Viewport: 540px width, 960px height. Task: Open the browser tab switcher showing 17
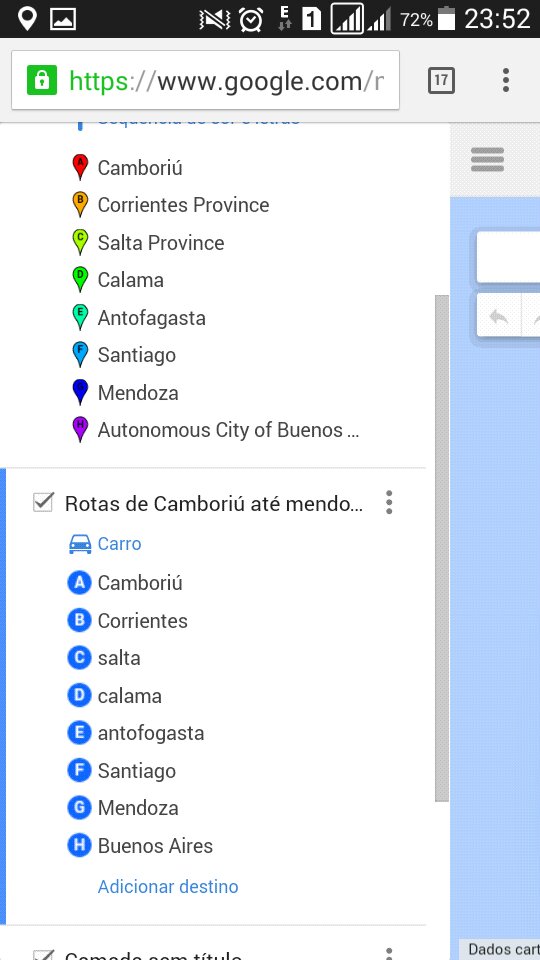tap(441, 80)
